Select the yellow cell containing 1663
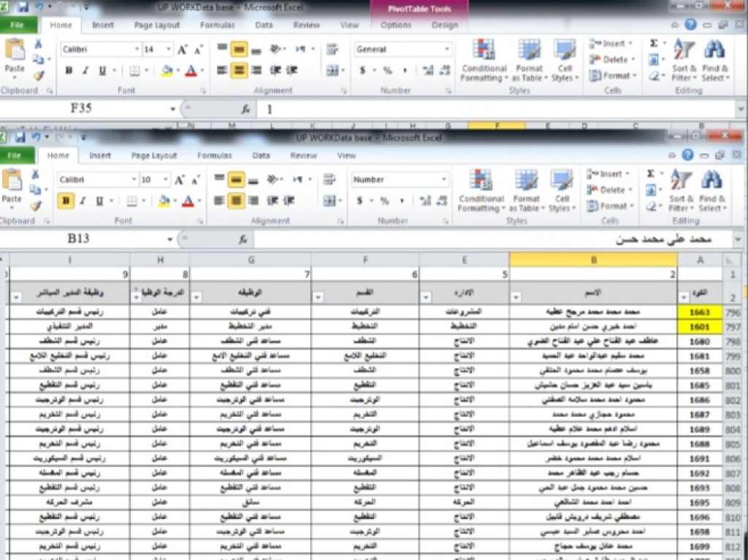 point(699,312)
